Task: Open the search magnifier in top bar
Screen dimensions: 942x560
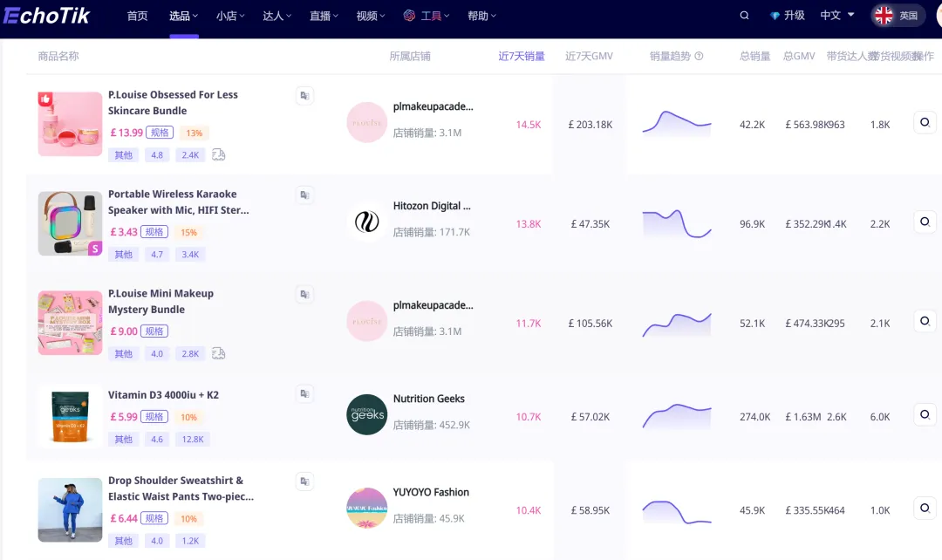Action: 744,16
